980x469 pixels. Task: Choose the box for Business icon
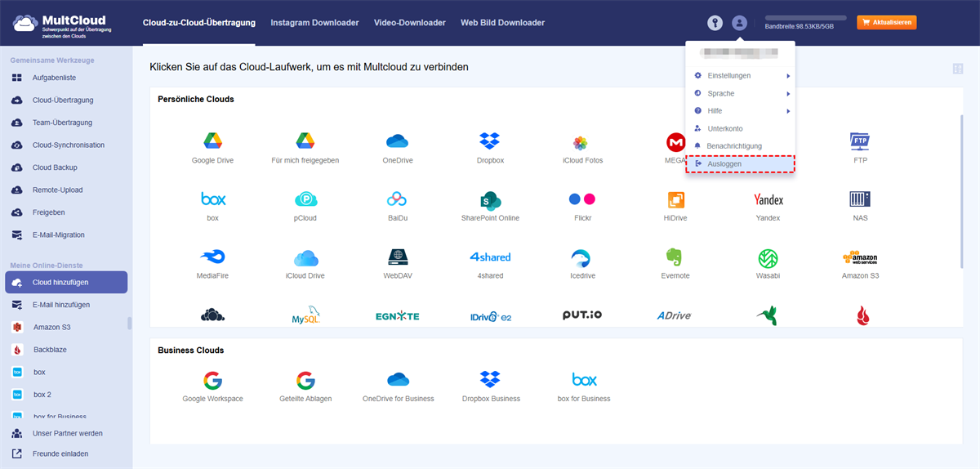[584, 380]
